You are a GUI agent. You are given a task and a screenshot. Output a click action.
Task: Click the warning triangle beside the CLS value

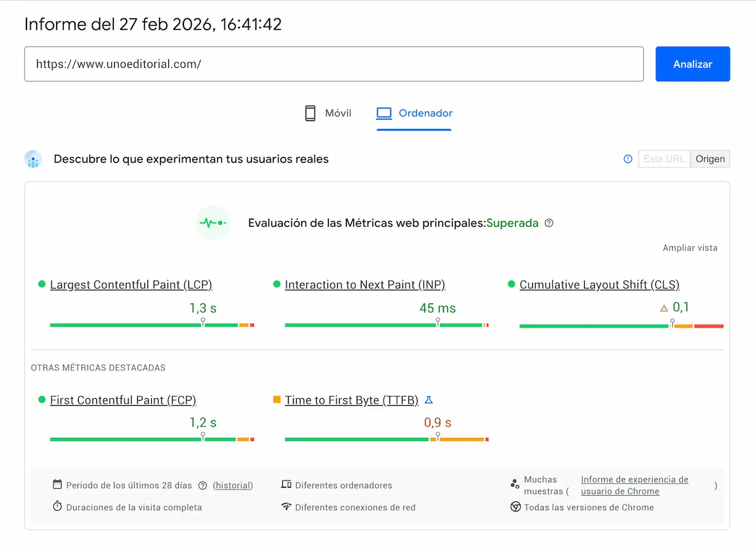(663, 309)
